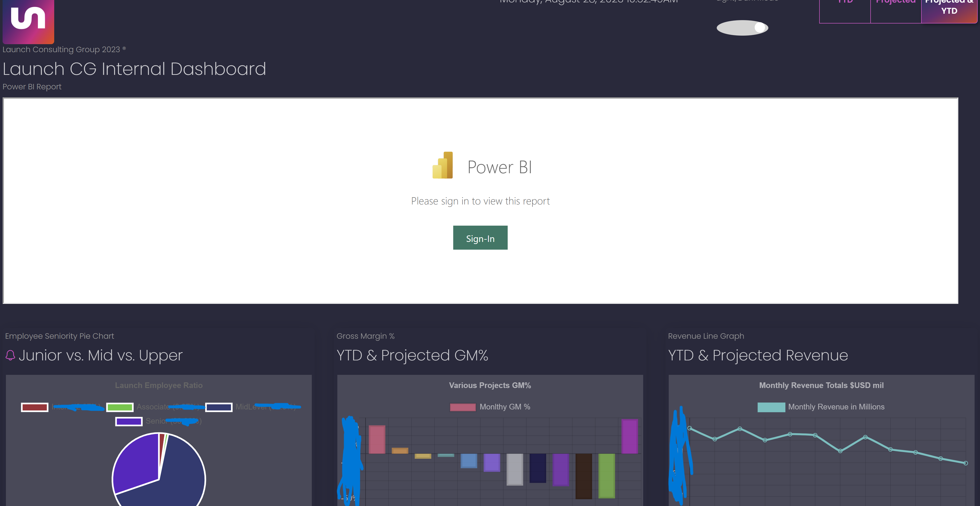Click the tall green bar in GM% chart
The image size is (980, 506).
607,476
